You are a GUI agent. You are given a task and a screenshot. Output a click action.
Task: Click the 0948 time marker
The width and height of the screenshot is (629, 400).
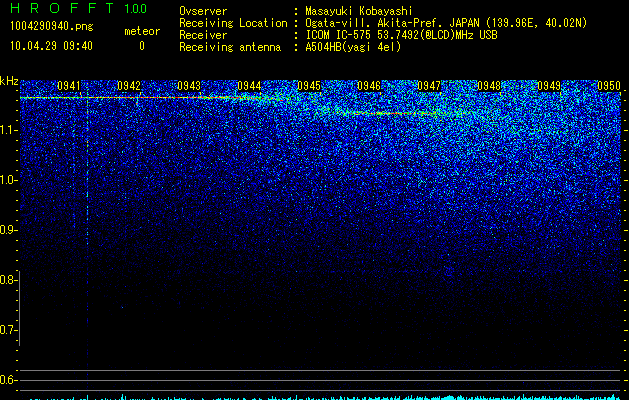click(489, 85)
